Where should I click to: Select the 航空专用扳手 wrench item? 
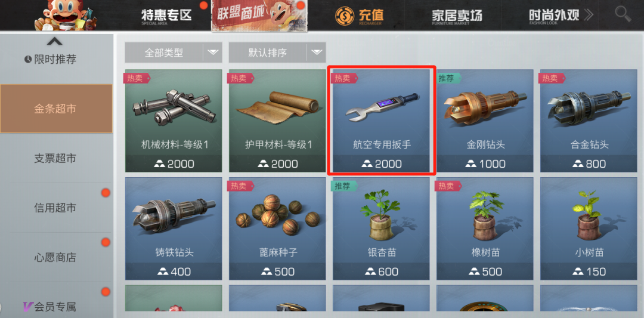pos(381,121)
